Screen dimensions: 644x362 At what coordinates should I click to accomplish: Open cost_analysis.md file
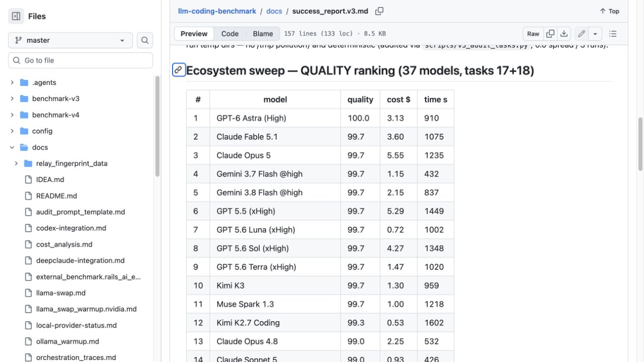(x=64, y=245)
